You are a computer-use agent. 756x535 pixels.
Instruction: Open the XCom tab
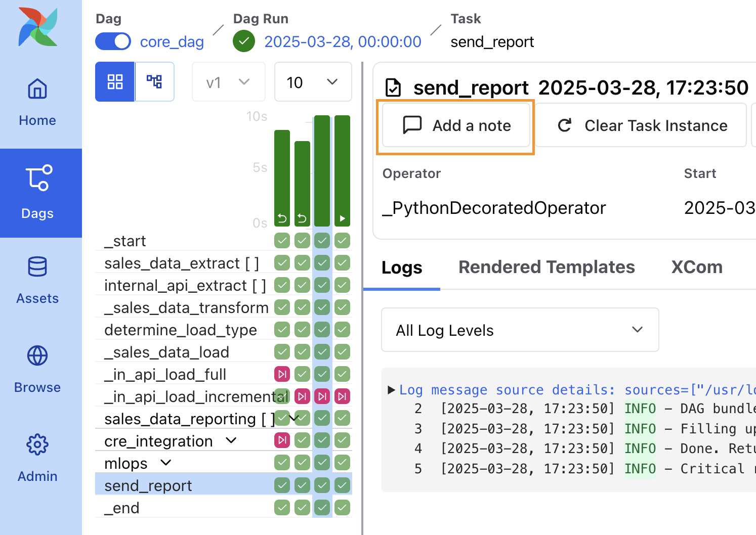click(696, 267)
